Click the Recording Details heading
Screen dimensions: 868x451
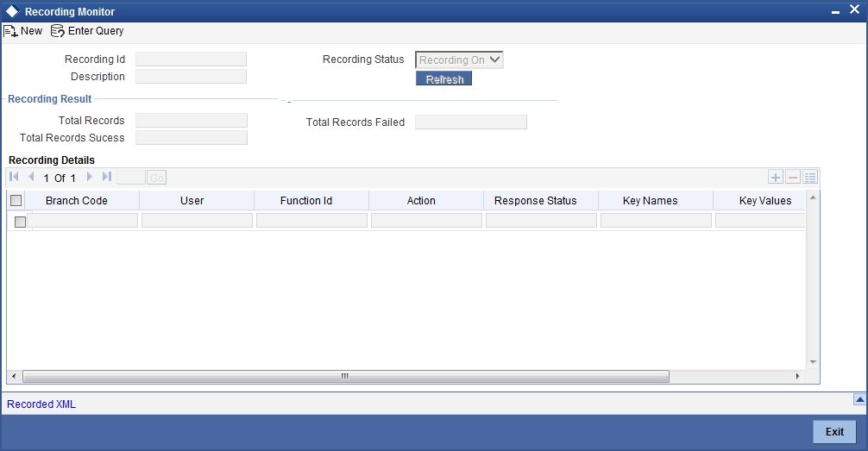point(52,160)
